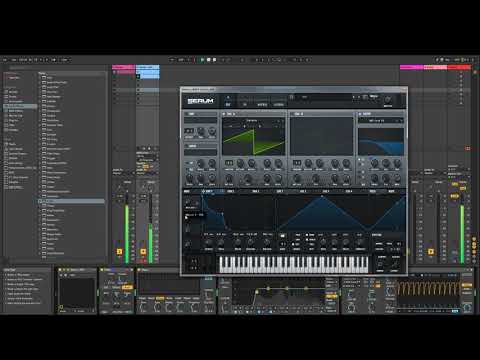Viewport: 480px width, 360px height.
Task: Click a key on Serum's piano keyboard
Action: click(x=293, y=264)
